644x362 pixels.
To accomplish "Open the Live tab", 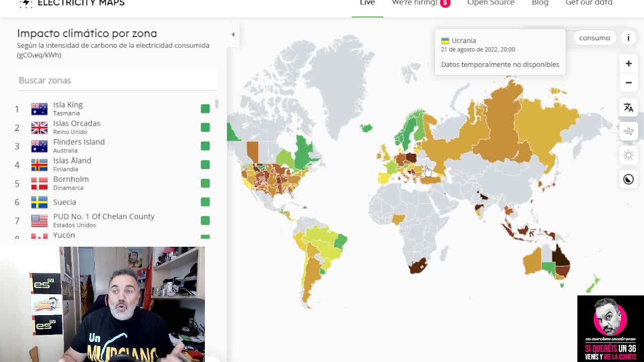I will [x=367, y=3].
